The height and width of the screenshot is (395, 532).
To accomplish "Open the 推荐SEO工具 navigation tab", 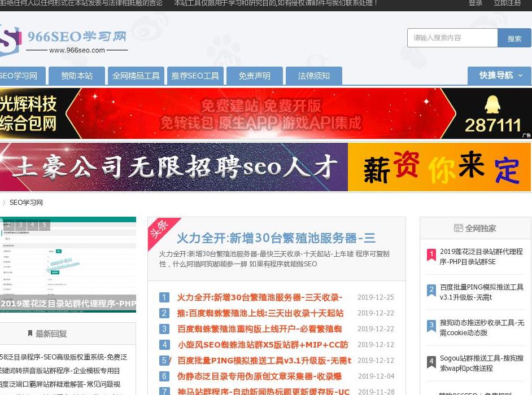I will tap(195, 76).
